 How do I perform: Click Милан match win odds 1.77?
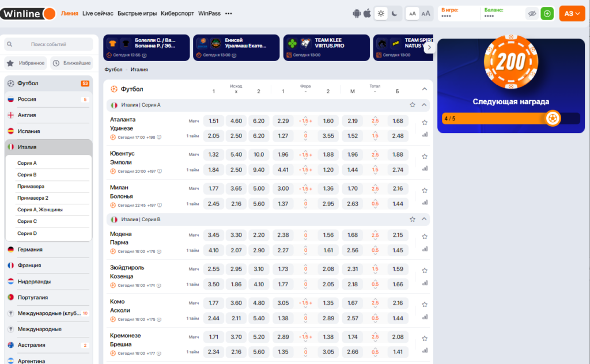click(213, 188)
